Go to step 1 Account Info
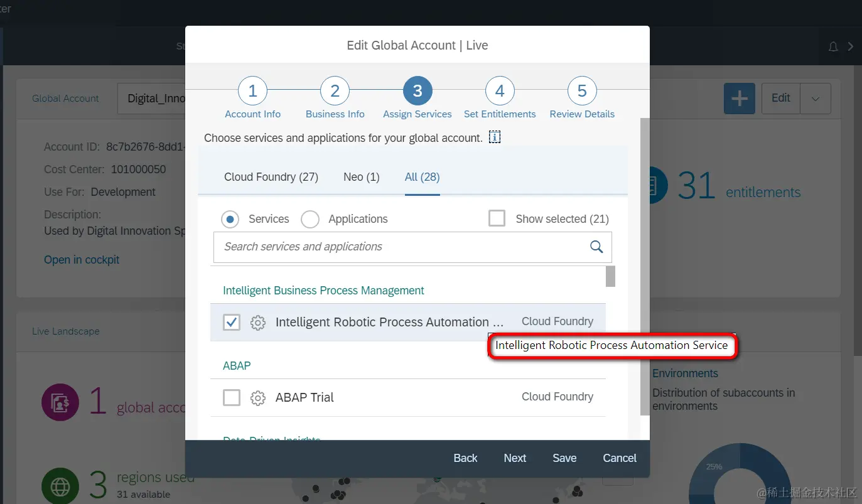 click(252, 92)
